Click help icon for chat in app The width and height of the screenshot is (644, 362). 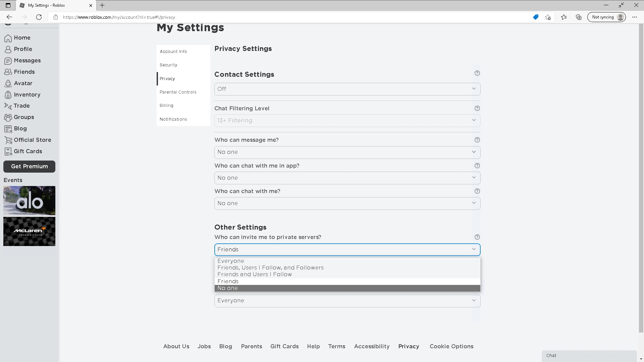pyautogui.click(x=477, y=166)
